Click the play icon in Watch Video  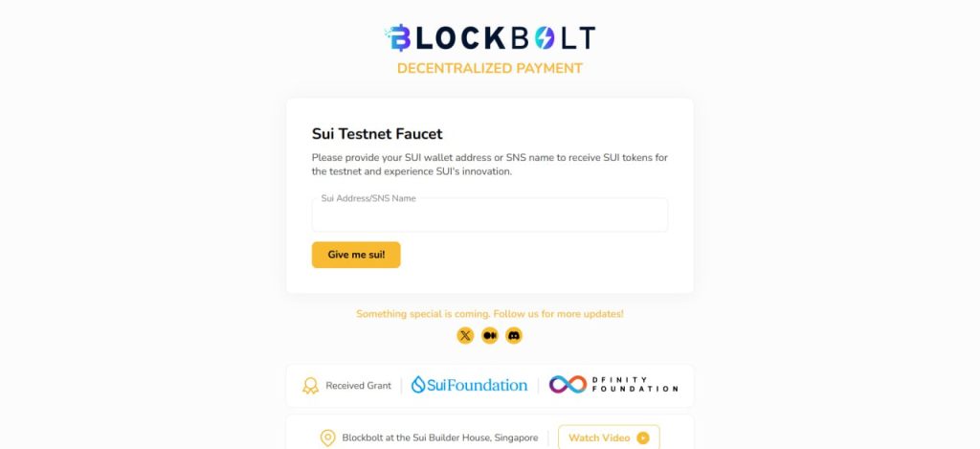point(642,438)
